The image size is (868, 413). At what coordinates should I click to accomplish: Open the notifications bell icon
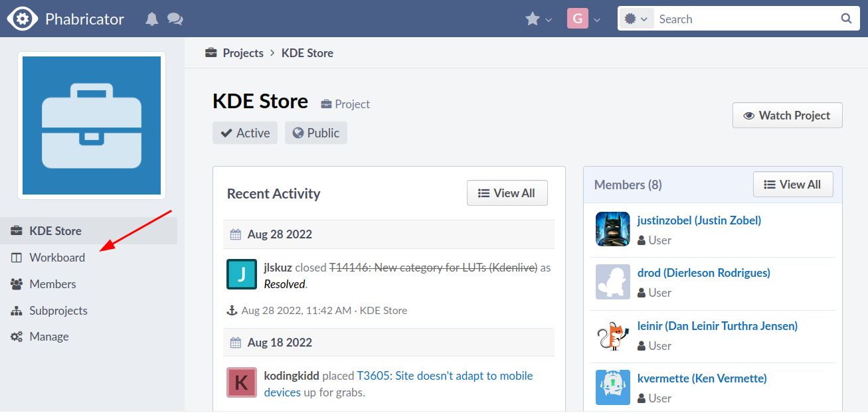click(152, 19)
